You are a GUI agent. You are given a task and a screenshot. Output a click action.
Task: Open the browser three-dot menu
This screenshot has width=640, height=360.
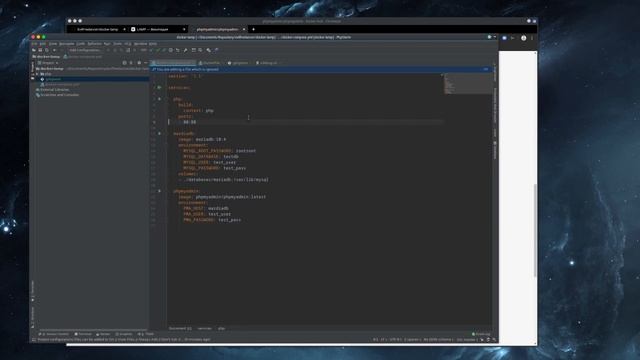532,38
